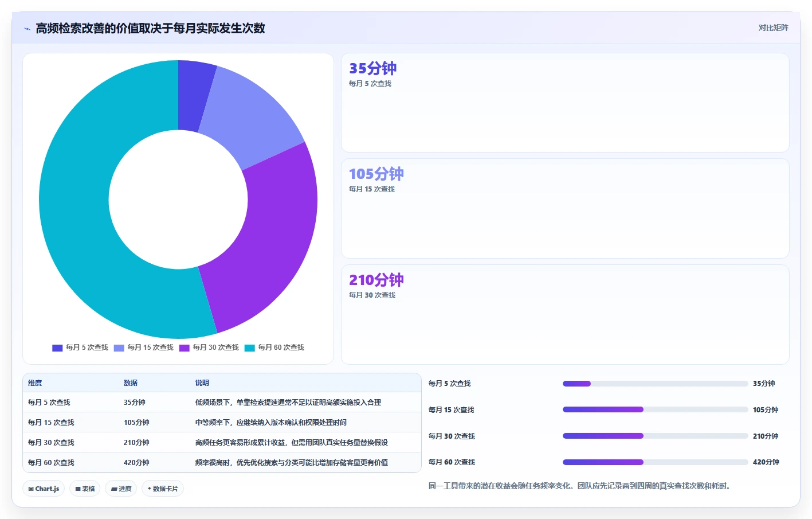Screen dimensions: 812x519
Task: Click the 数据 column header
Action: click(x=131, y=383)
